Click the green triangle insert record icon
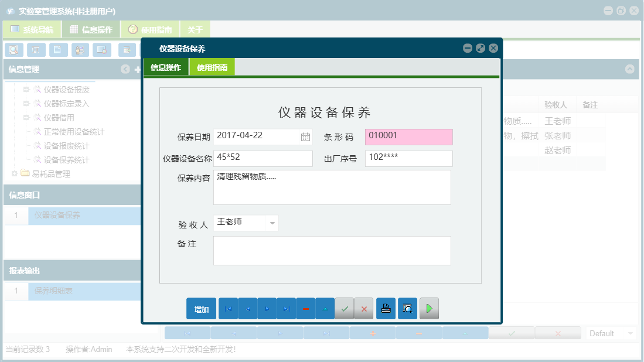 (325, 308)
